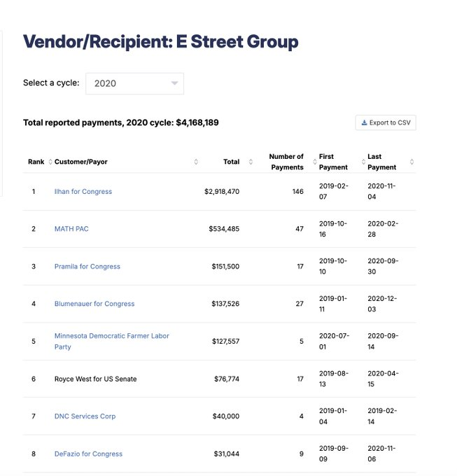The height and width of the screenshot is (476, 457).
Task: Click the Export to CSV button
Action: tap(386, 122)
